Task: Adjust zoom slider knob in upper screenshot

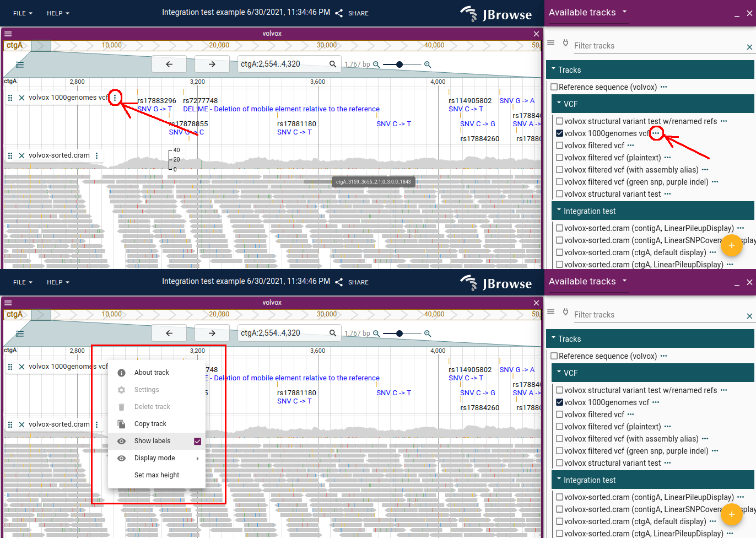Action: pos(399,64)
